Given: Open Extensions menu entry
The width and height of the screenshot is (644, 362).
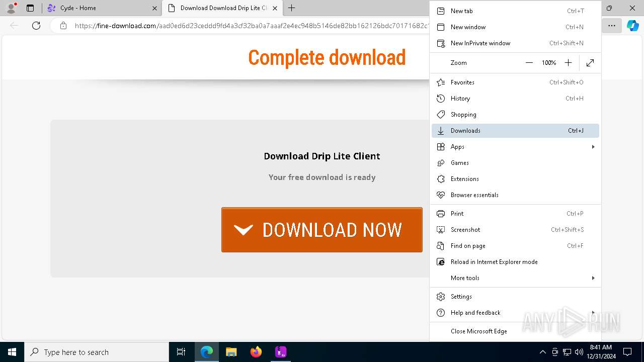Looking at the screenshot, I should coord(515,179).
